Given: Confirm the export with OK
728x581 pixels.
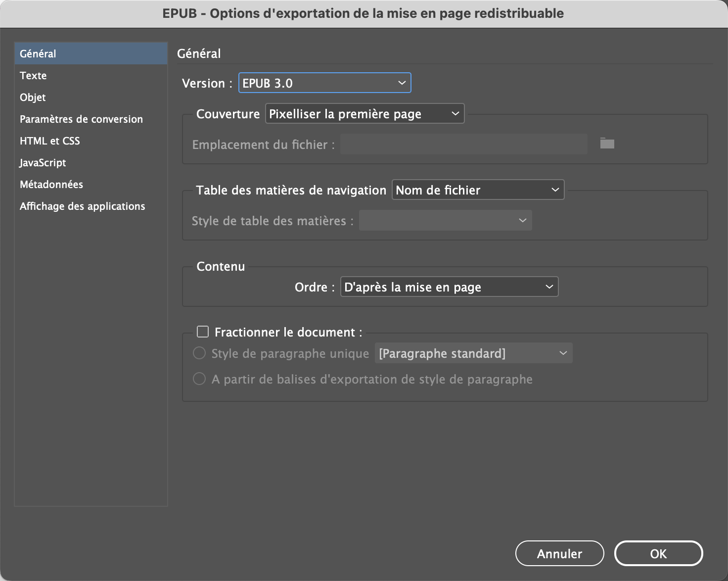Looking at the screenshot, I should point(658,553).
